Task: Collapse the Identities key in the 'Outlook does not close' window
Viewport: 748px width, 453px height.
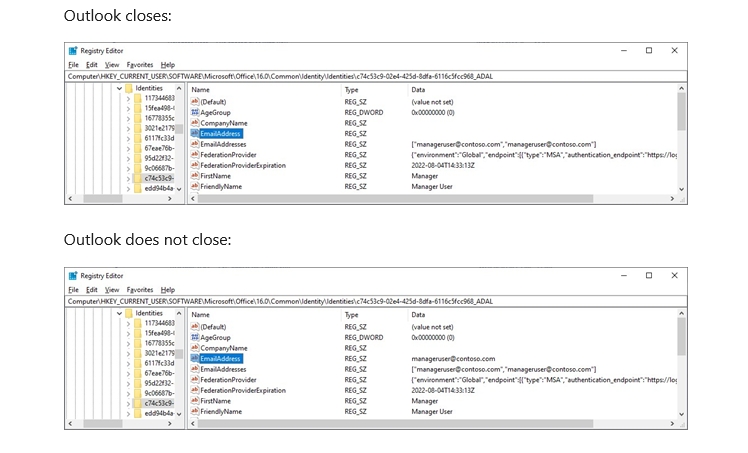Action: click(119, 313)
